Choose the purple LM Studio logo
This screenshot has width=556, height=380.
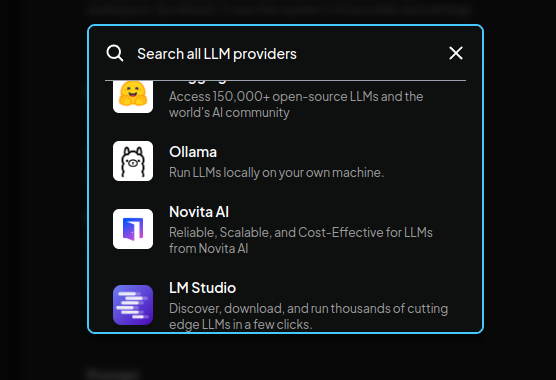(133, 305)
